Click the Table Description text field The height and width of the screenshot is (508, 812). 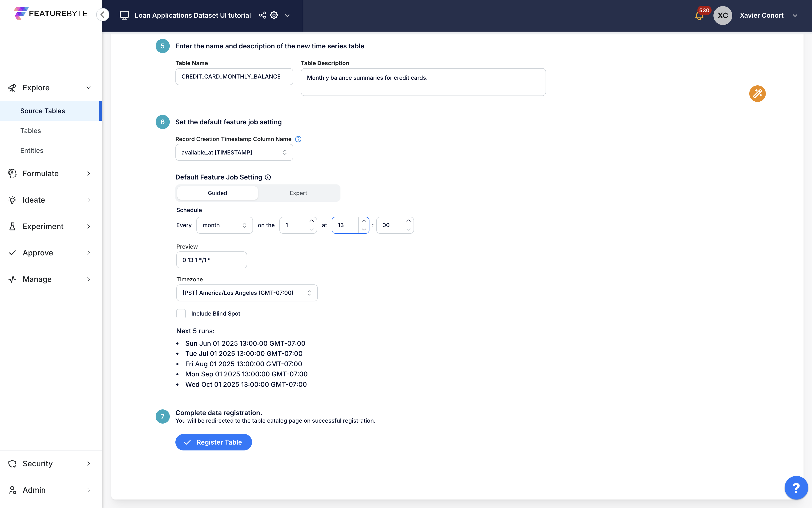[x=423, y=82]
